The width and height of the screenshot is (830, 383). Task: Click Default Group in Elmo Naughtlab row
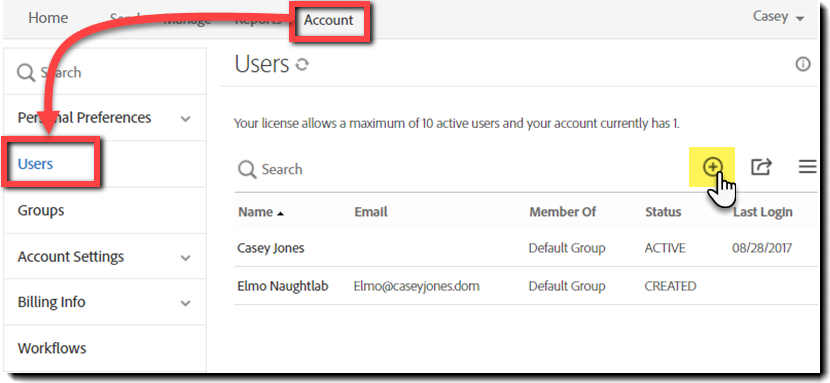pyautogui.click(x=567, y=286)
